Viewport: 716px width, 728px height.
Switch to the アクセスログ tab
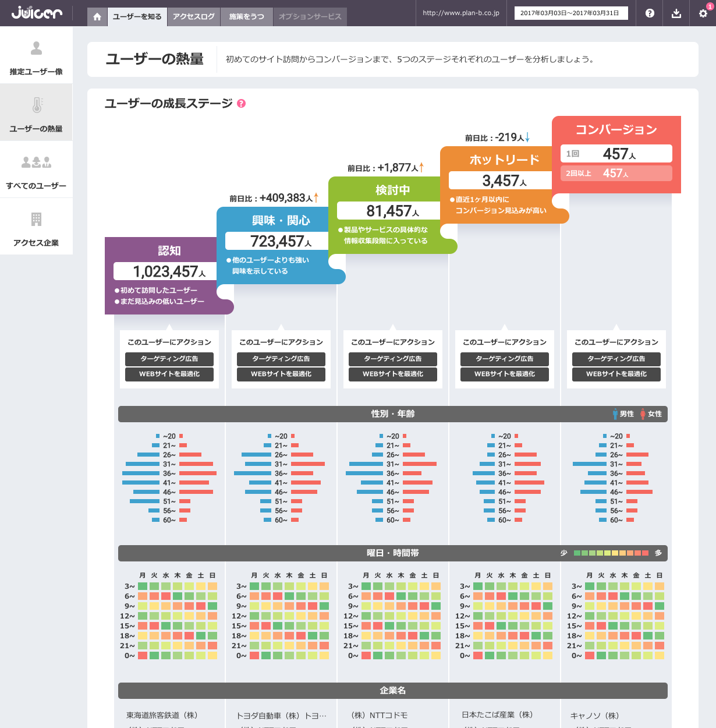coord(194,17)
